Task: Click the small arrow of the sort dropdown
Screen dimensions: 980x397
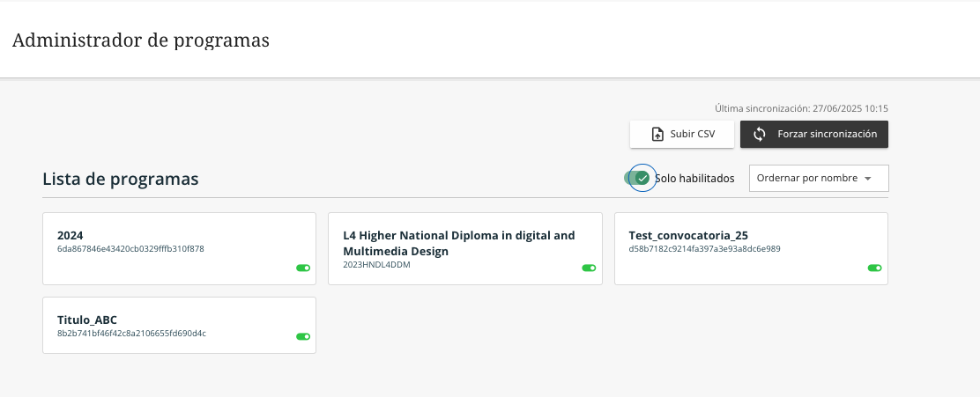Action: click(867, 179)
